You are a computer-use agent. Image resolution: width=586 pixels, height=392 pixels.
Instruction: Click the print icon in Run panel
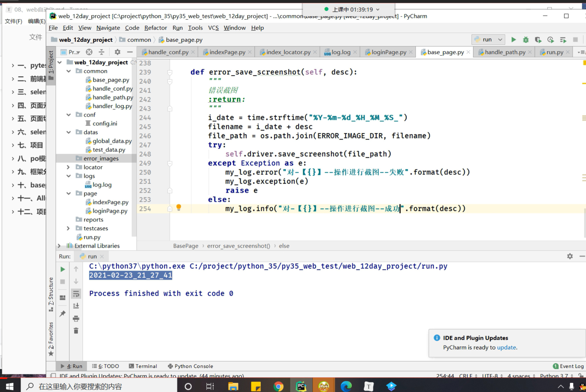pyautogui.click(x=76, y=318)
